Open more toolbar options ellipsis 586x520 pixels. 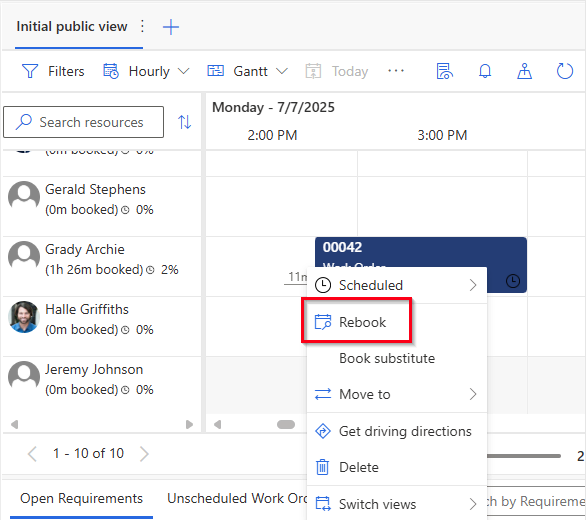point(396,71)
